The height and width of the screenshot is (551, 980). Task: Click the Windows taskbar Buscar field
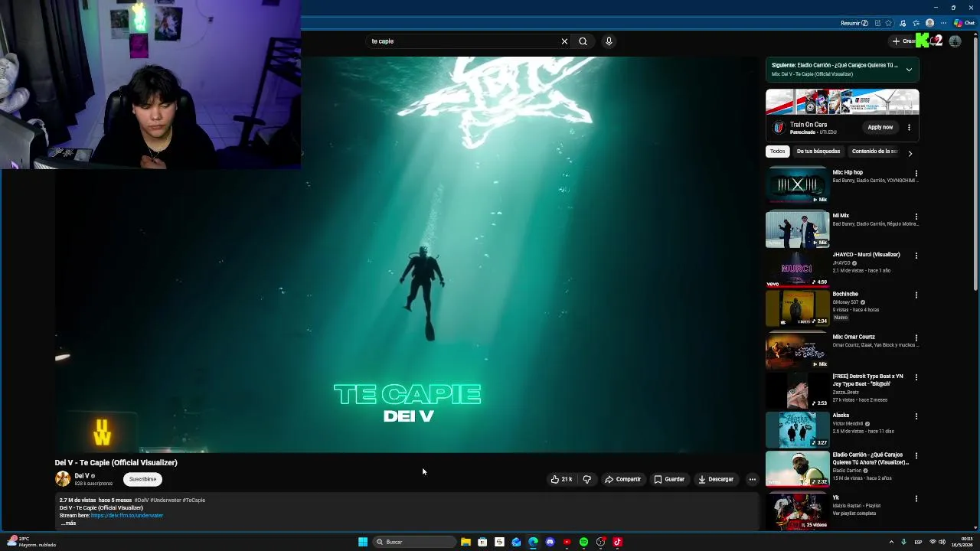pyautogui.click(x=413, y=542)
